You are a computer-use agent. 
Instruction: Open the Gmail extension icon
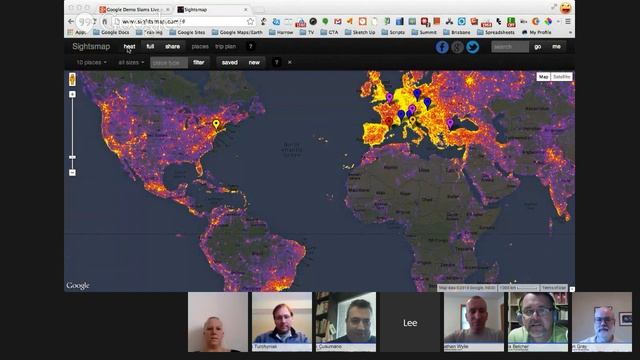point(338,21)
